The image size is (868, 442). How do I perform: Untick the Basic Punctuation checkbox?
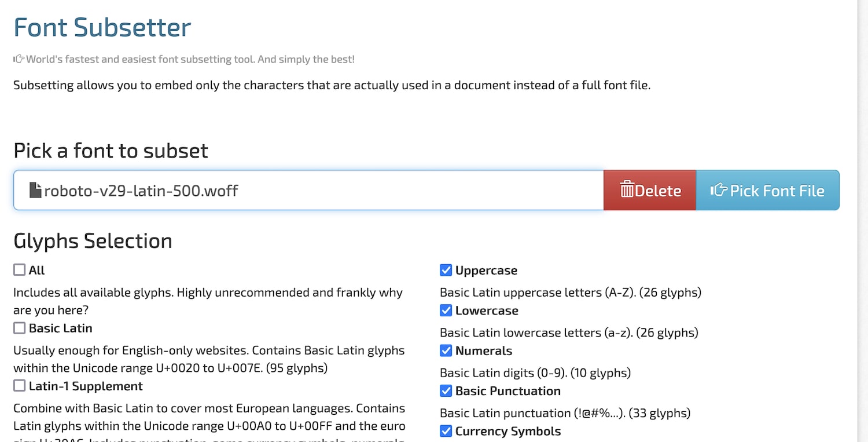pyautogui.click(x=446, y=391)
